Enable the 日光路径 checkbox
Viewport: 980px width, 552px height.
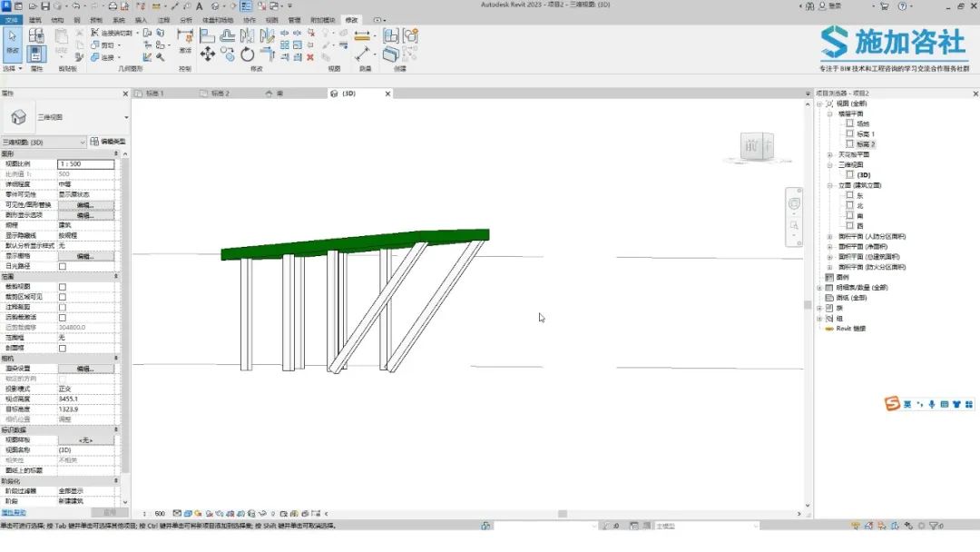coord(63,266)
